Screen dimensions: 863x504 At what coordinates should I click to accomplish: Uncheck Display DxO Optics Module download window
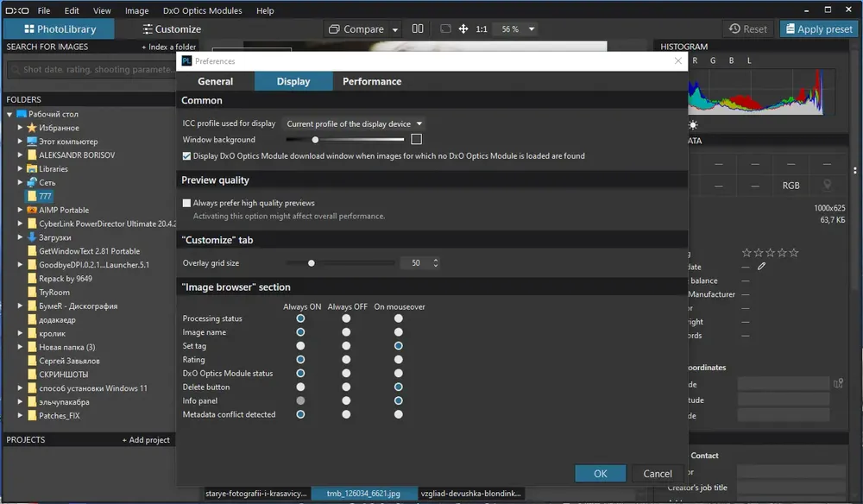click(186, 156)
